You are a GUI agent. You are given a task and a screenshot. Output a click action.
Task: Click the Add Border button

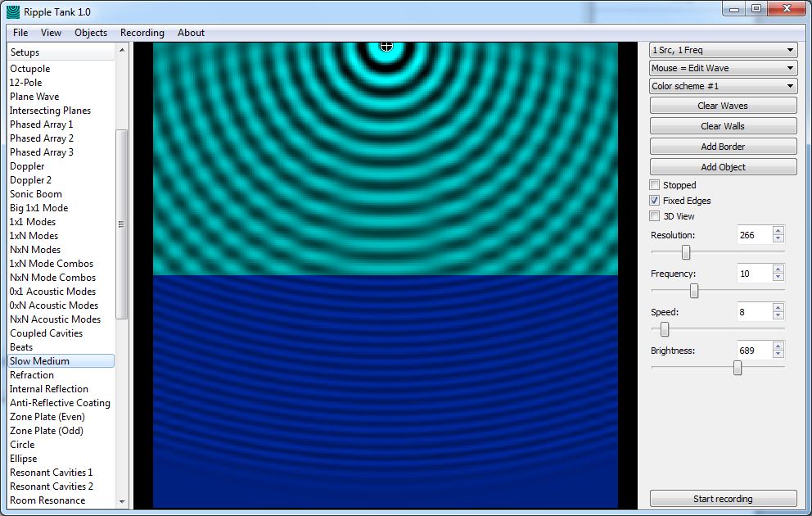723,147
